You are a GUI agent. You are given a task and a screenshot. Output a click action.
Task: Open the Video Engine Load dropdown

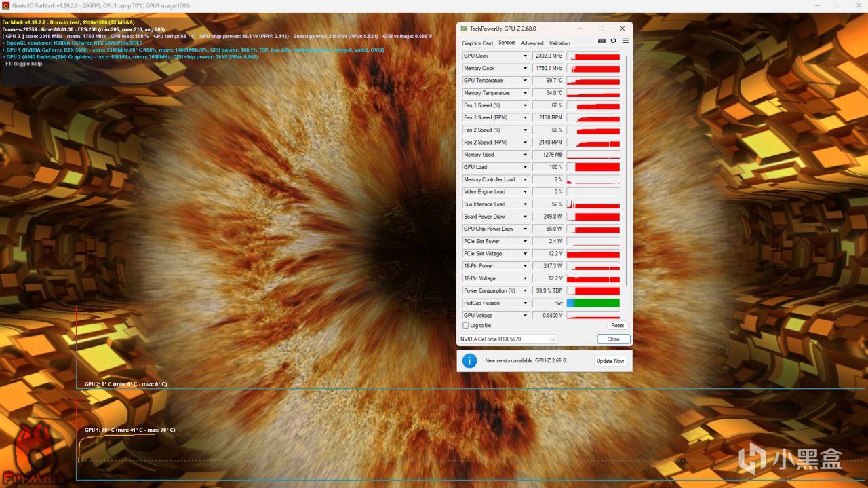tap(525, 191)
